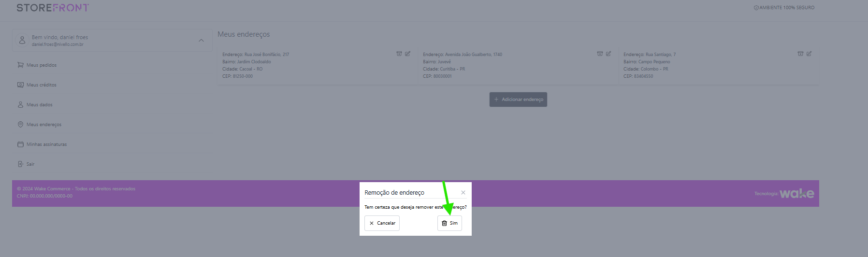Delete the Avenida João Gualberto address
868x257 pixels.
pos(600,54)
